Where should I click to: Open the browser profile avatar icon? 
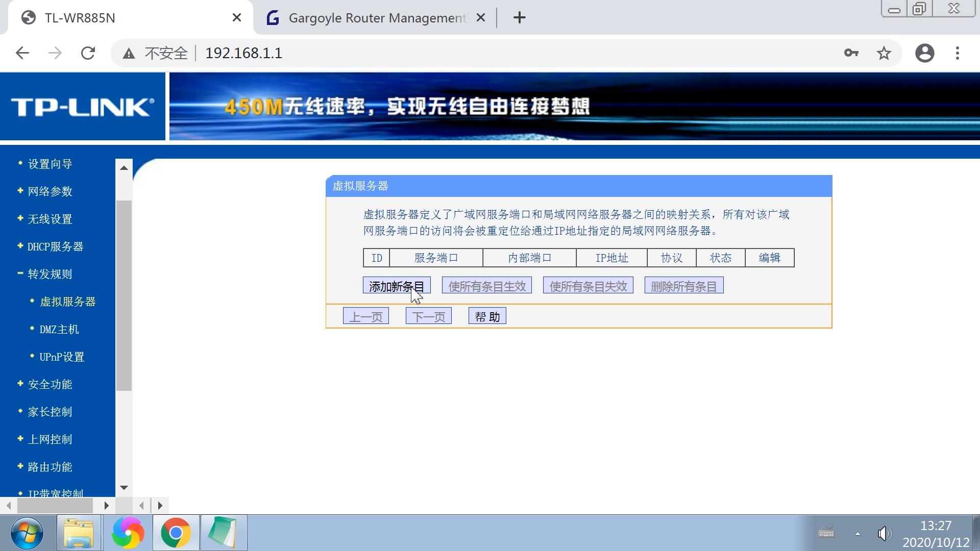coord(924,53)
